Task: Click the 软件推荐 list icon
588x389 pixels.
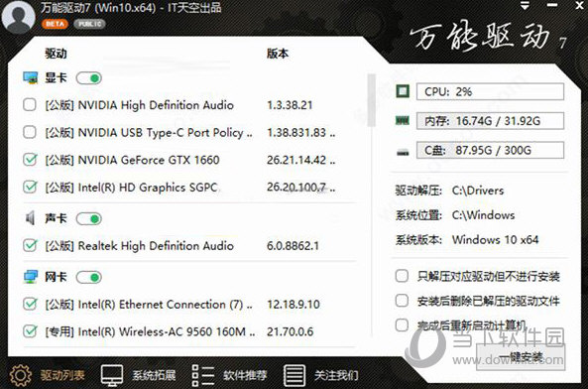Action: tap(203, 375)
